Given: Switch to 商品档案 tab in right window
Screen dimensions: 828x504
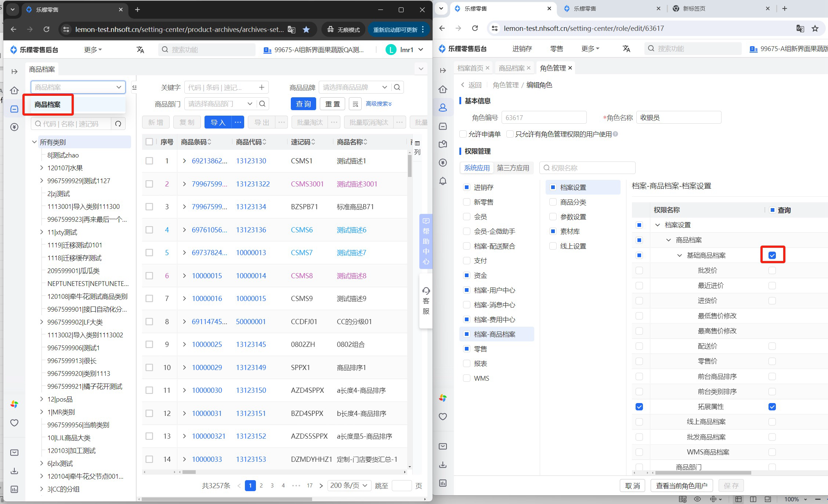Looking at the screenshot, I should point(511,68).
